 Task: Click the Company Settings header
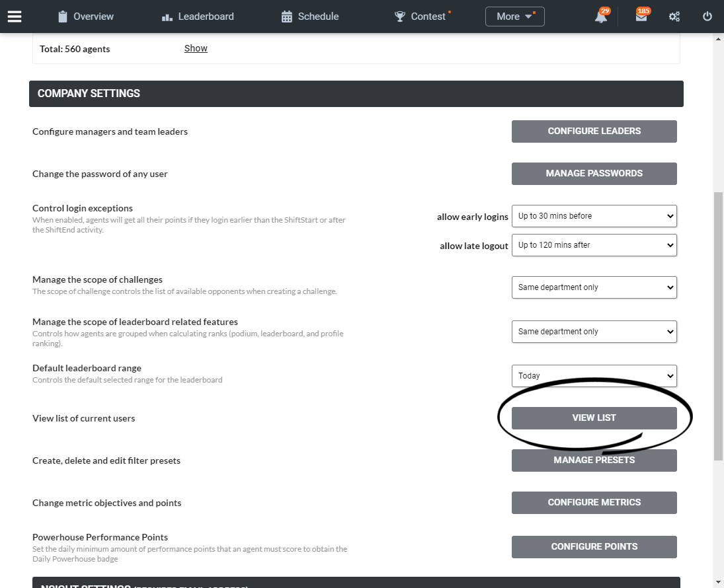(x=356, y=94)
